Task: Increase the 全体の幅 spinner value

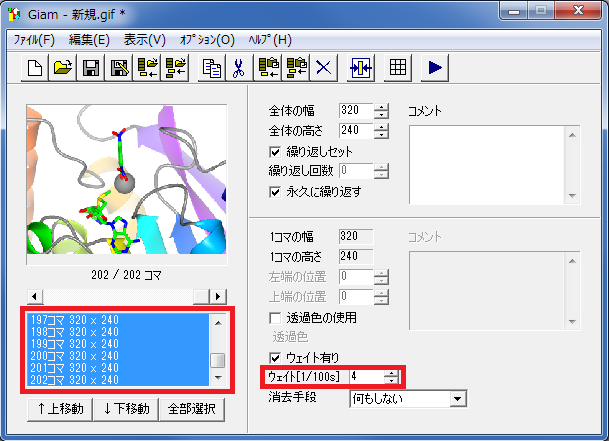Action: pyautogui.click(x=381, y=107)
